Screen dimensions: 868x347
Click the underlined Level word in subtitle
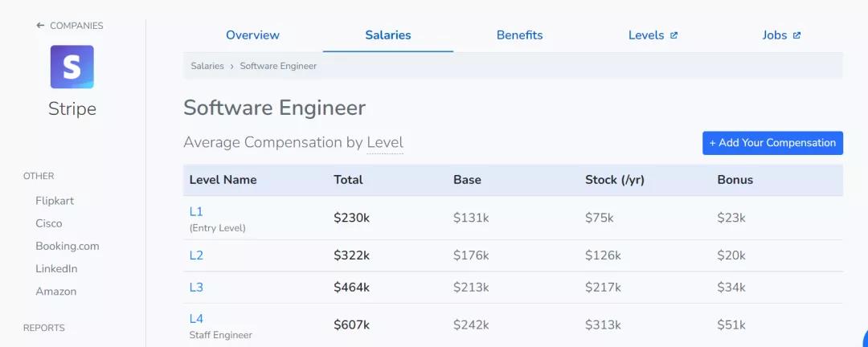click(x=385, y=143)
